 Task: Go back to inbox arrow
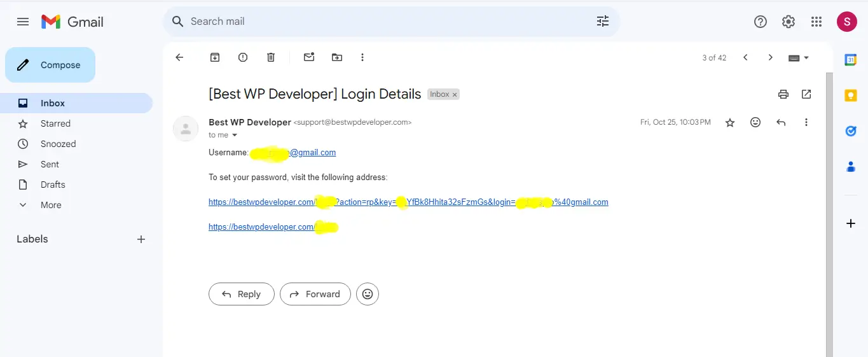179,57
